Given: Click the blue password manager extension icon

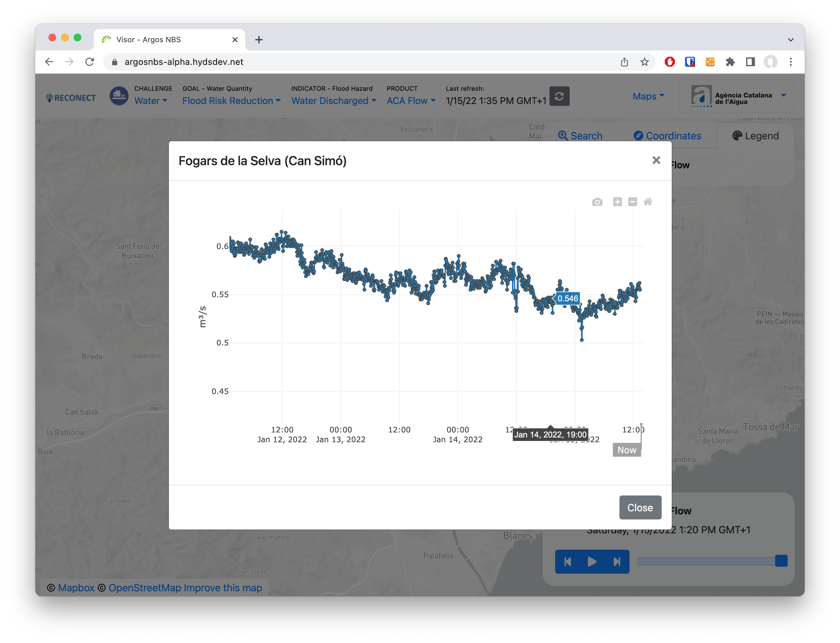Looking at the screenshot, I should click(690, 62).
